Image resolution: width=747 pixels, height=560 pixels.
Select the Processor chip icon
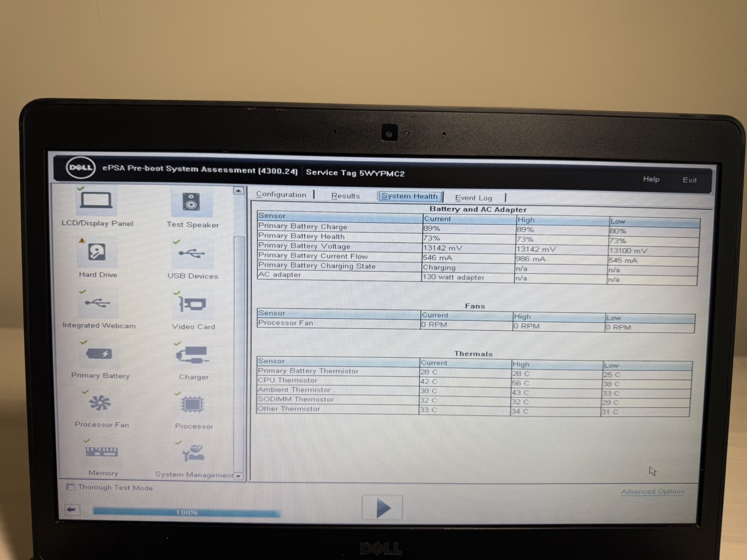[193, 404]
